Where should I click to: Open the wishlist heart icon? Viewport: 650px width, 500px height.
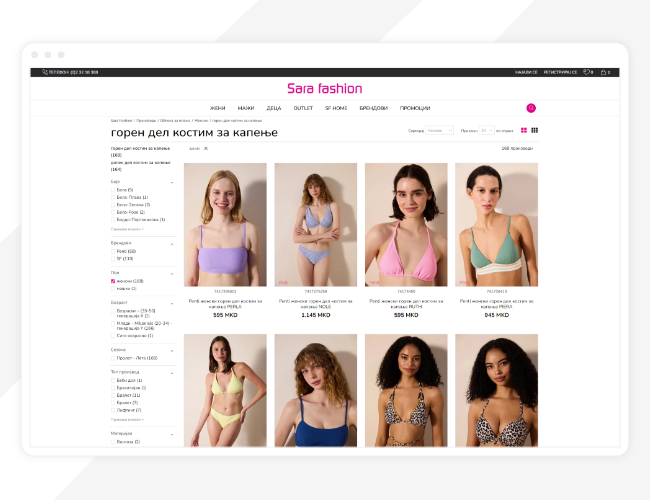click(x=586, y=72)
